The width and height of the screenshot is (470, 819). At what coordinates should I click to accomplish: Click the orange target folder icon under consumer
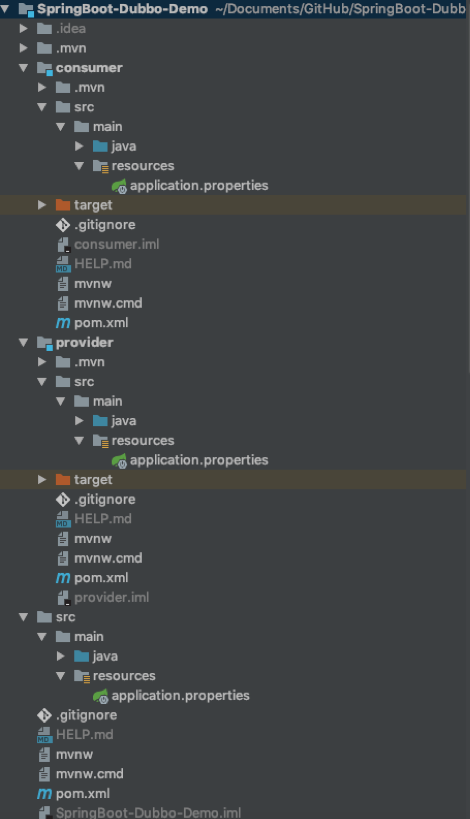pyautogui.click(x=63, y=205)
